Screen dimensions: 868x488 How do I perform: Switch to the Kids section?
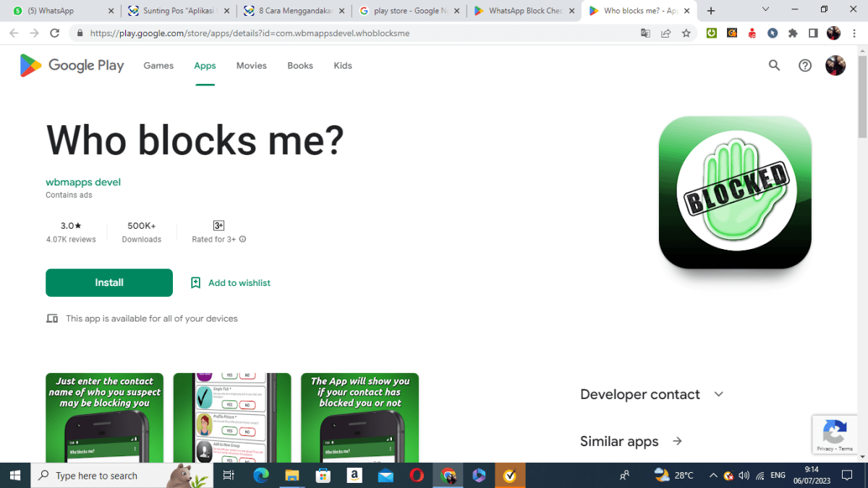click(343, 65)
